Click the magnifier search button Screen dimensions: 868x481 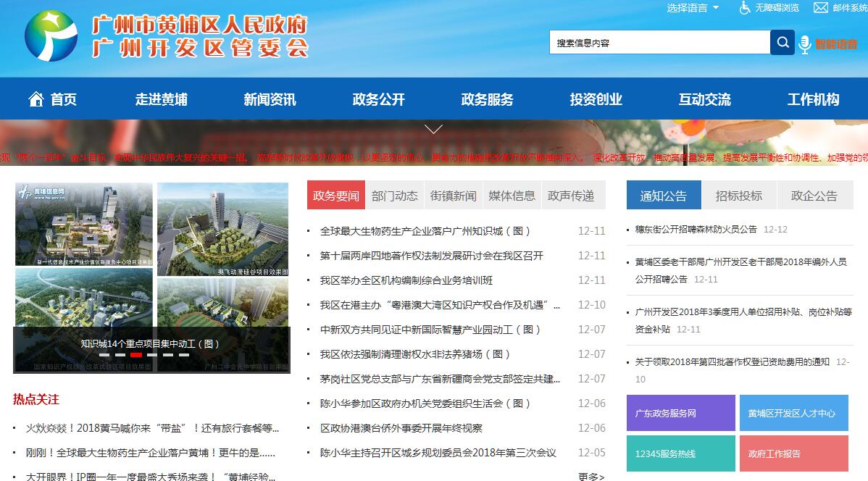tap(783, 43)
